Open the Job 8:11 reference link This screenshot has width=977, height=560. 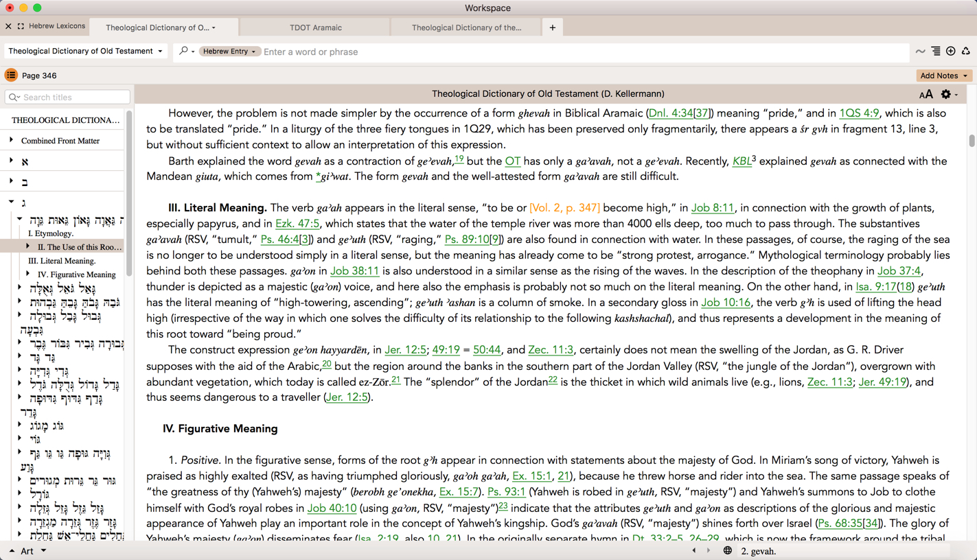click(x=712, y=208)
